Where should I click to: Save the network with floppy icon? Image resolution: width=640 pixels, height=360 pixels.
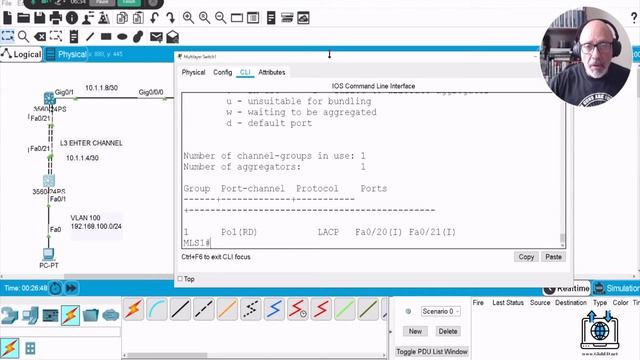tap(40, 18)
